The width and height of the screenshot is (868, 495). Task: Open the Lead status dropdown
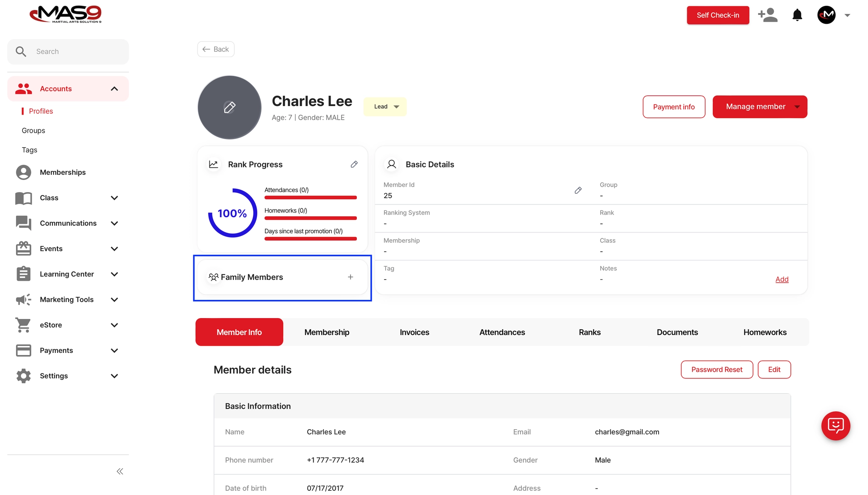tap(384, 106)
